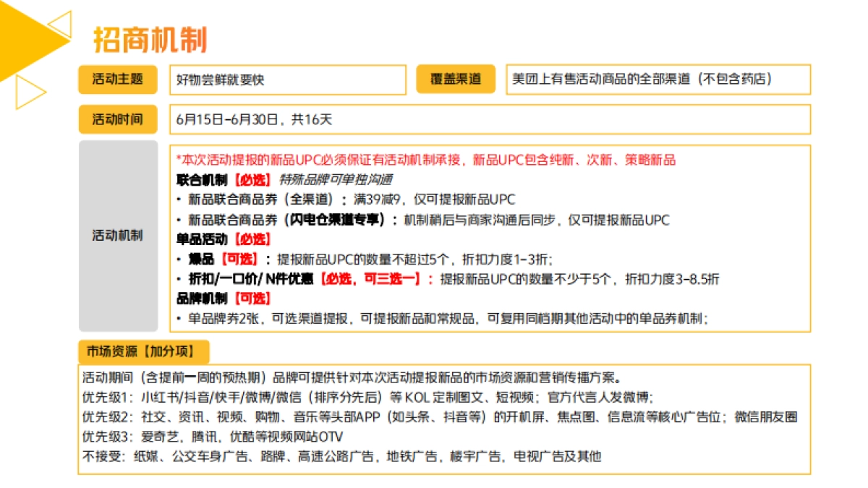Viewport: 868px width, 488px height.
Task: Expand the 品牌机制【可选】section heading
Action: click(211, 298)
